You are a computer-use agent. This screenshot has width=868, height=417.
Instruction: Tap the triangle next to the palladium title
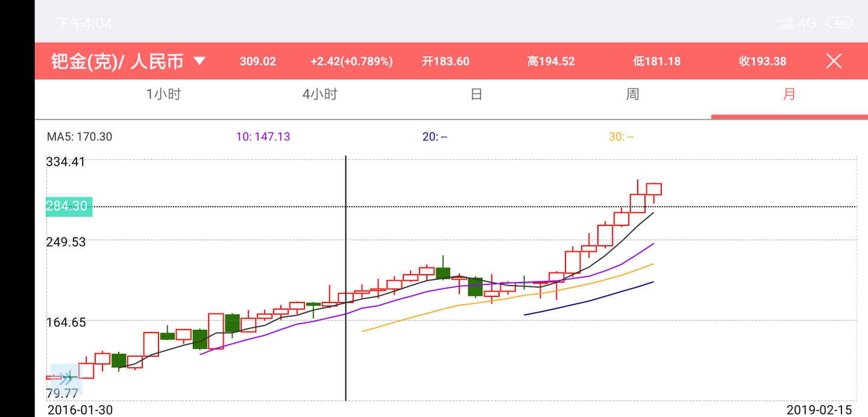[x=200, y=61]
